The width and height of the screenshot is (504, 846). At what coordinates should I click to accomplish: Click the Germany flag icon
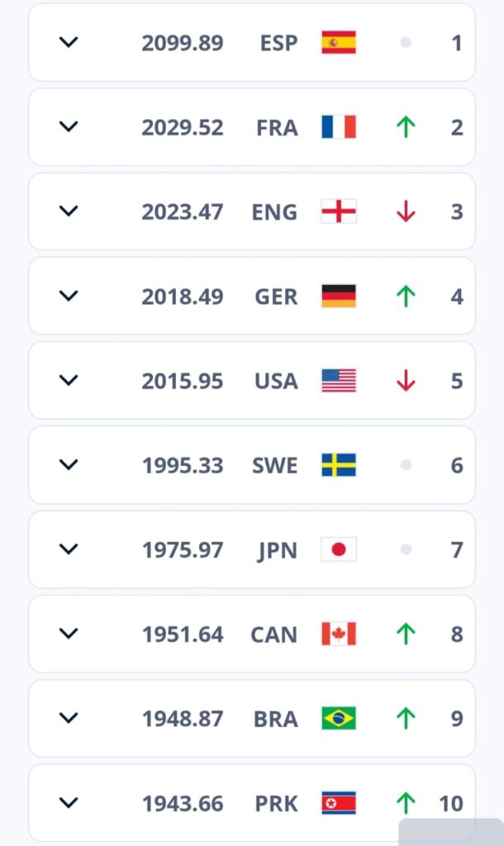click(x=339, y=296)
